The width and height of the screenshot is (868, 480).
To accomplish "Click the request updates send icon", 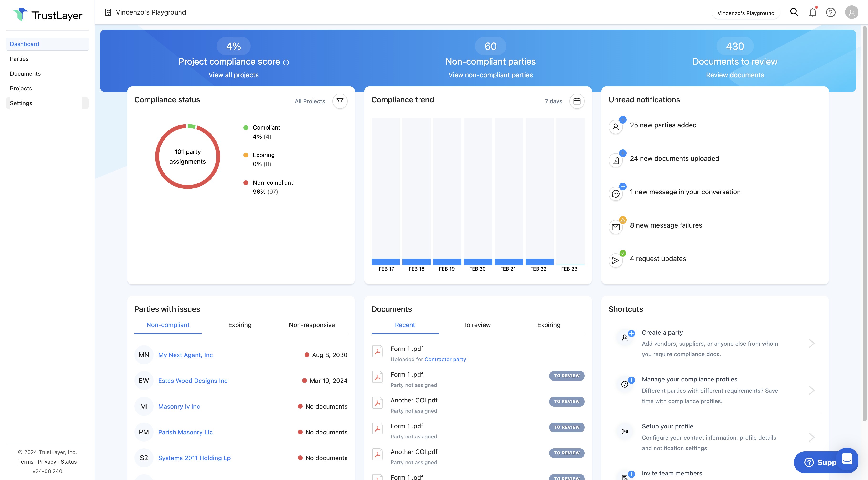I will (x=616, y=261).
